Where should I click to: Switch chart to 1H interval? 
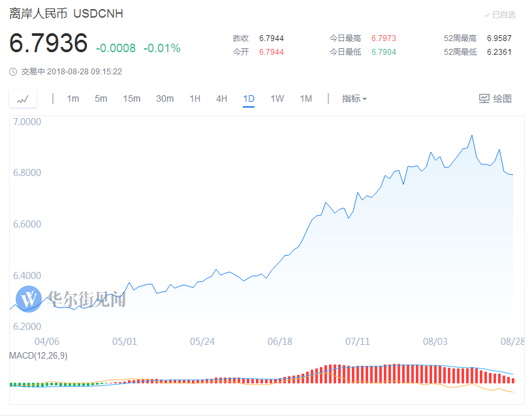[195, 98]
